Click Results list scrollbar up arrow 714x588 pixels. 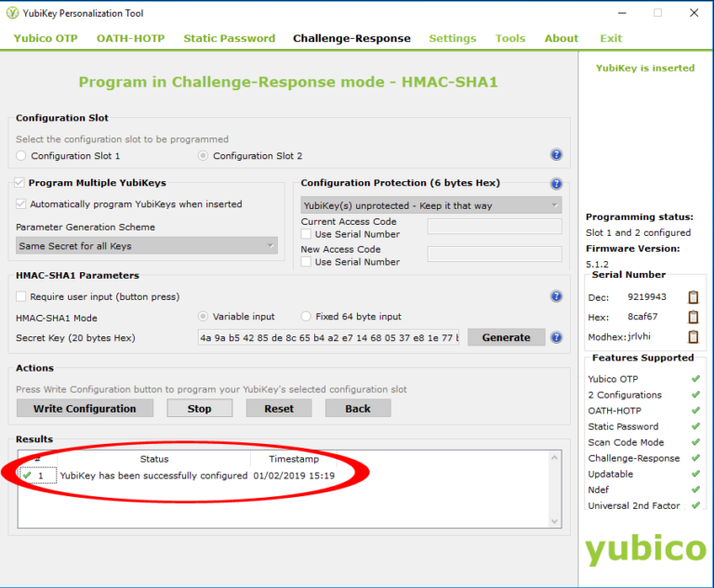(555, 457)
